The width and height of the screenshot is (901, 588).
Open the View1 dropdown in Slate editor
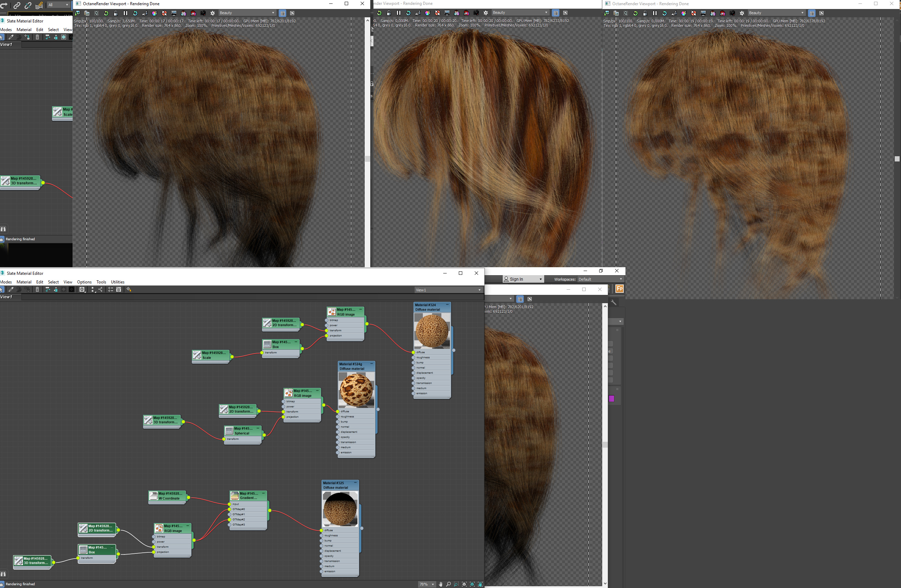(448, 290)
